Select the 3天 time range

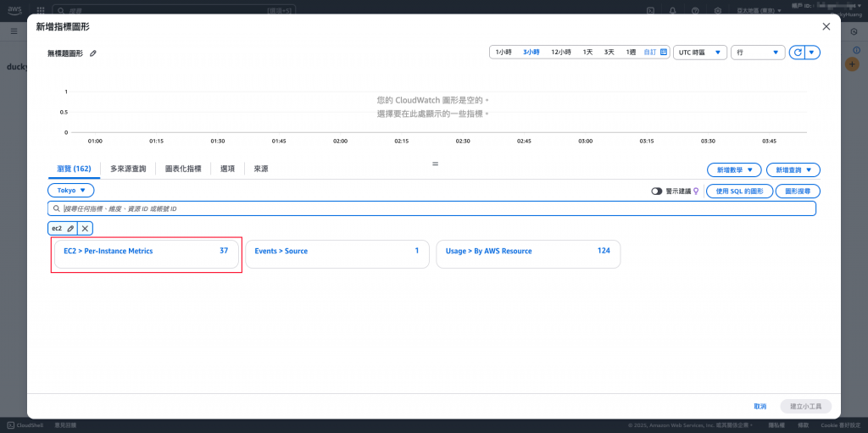[x=609, y=52]
